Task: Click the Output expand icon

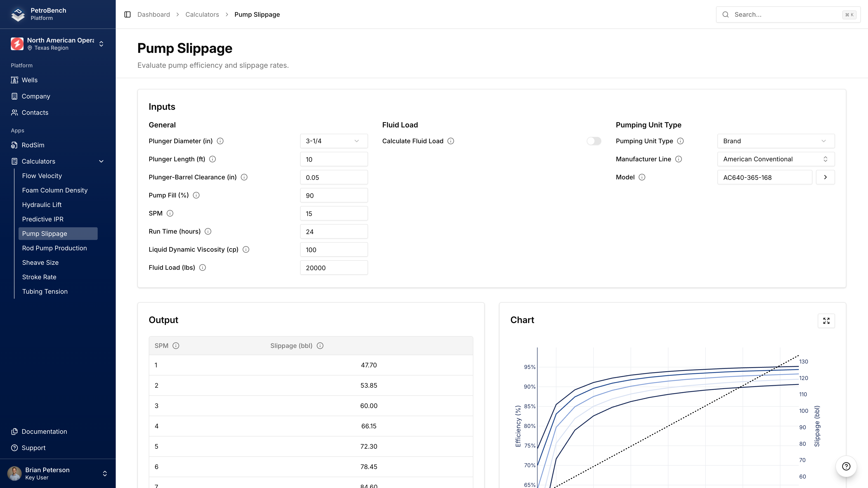Action: tap(205, 321)
